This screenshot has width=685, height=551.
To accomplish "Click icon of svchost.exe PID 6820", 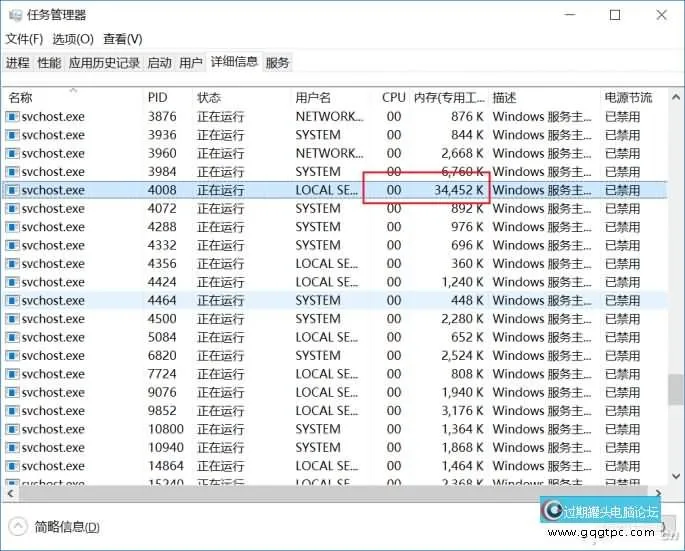I will (12, 356).
